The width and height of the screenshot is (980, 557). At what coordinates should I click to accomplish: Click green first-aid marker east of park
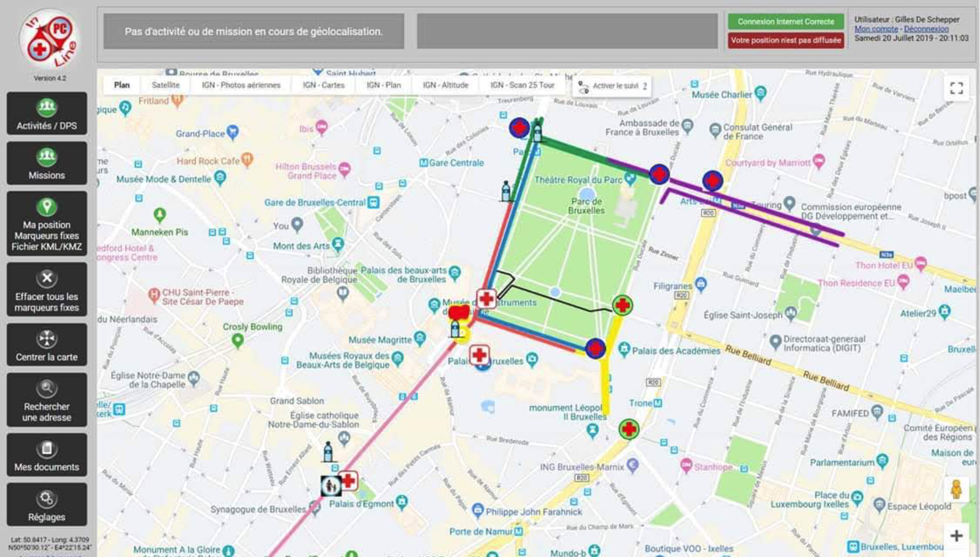622,305
